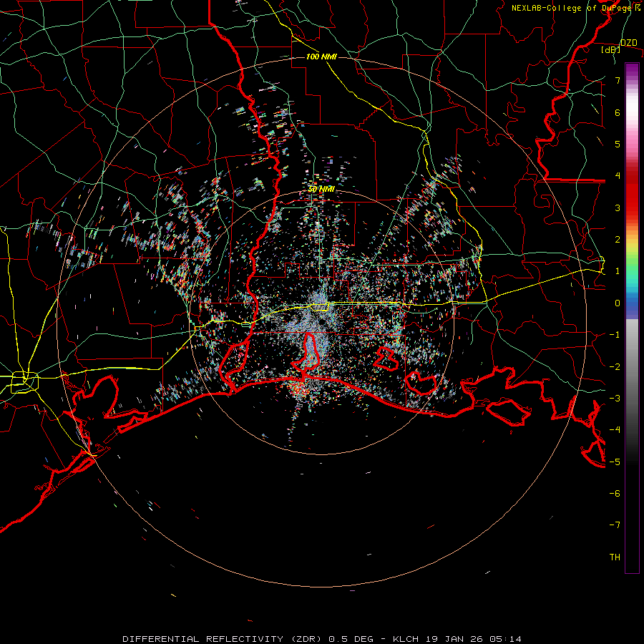644x644 pixels.
Task: Click the positive 4 scale value
Action: [x=618, y=176]
